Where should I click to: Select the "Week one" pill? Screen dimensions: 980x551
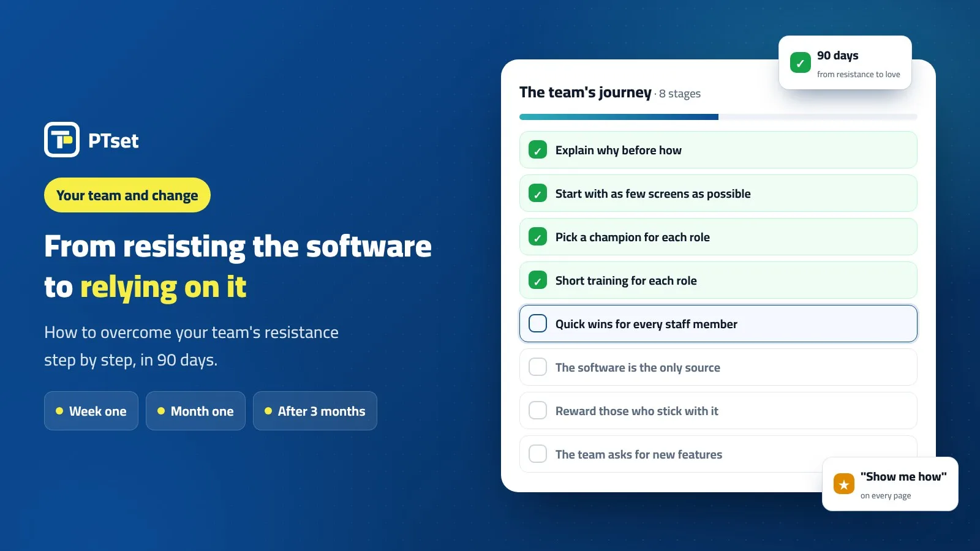[x=91, y=411]
